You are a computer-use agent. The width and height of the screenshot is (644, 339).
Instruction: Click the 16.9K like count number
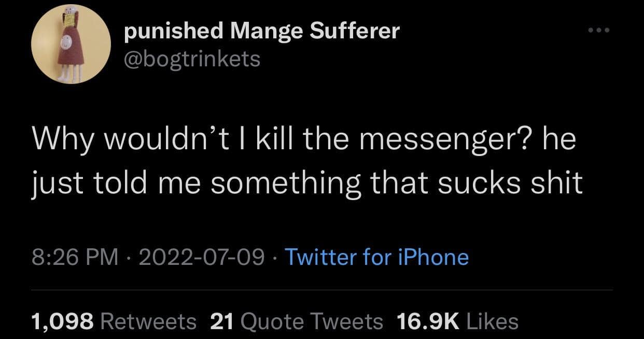point(428,321)
